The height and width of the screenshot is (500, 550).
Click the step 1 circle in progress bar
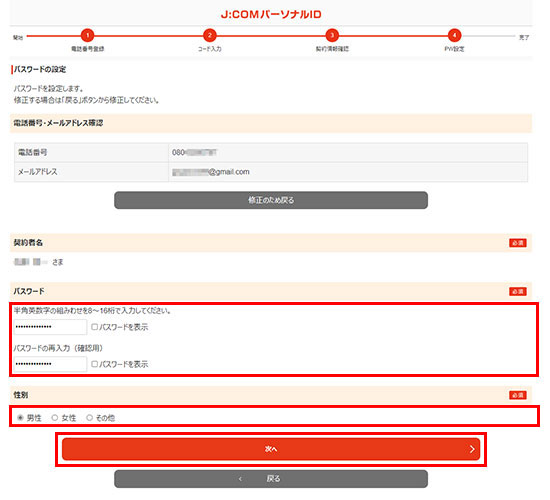coord(87,35)
